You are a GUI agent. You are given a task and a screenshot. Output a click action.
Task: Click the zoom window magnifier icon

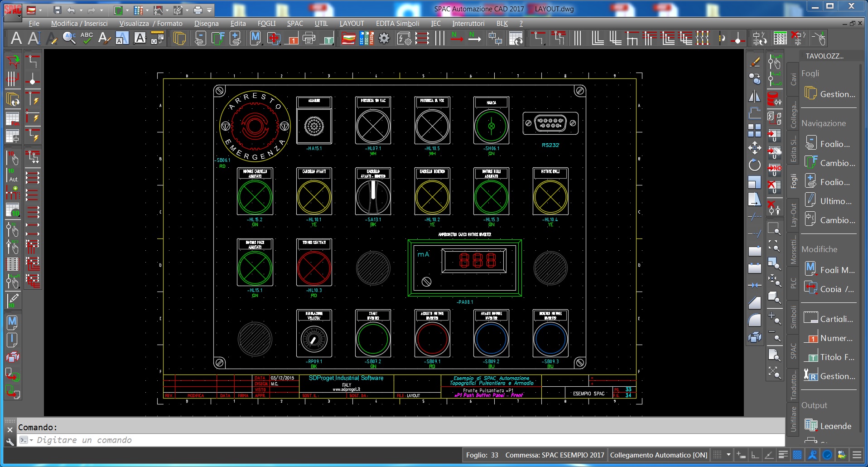coord(774,229)
